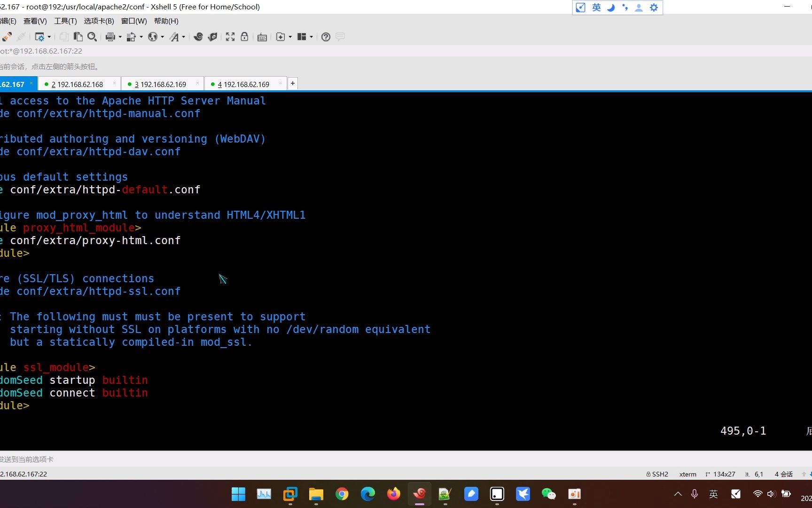Click the Wi-Fi network tray icon
Screen dimensions: 812x508
point(757,494)
